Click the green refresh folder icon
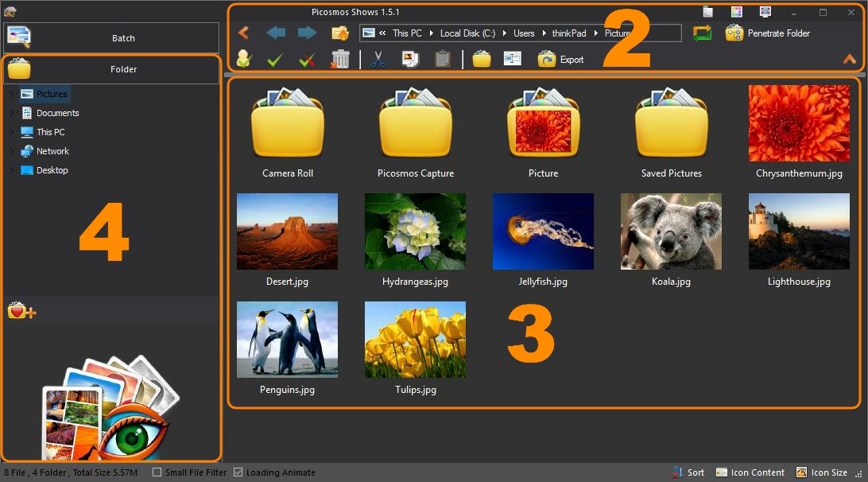Viewport: 868px width, 482px height. coord(702,33)
